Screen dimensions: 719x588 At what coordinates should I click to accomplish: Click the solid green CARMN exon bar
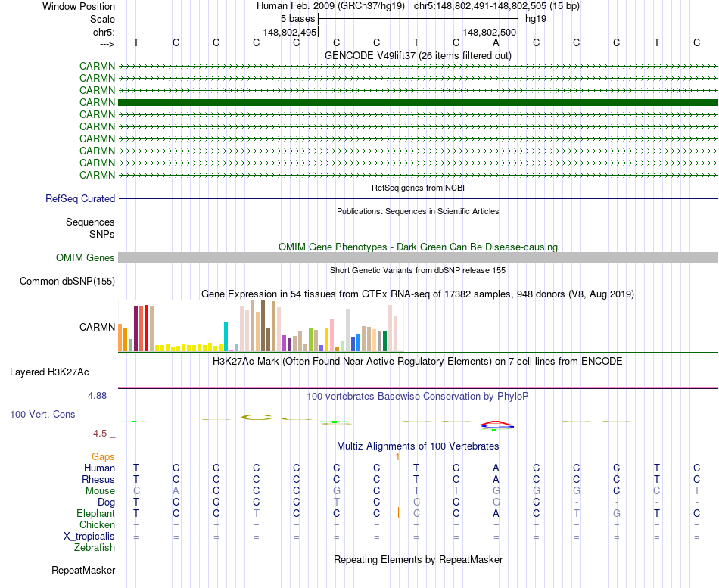(418, 102)
